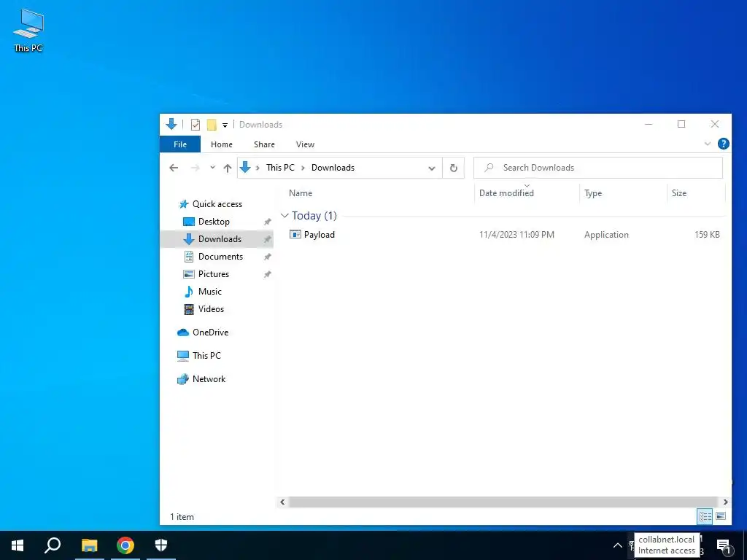Click the 159 KB size cell
747x560 pixels.
coord(707,235)
